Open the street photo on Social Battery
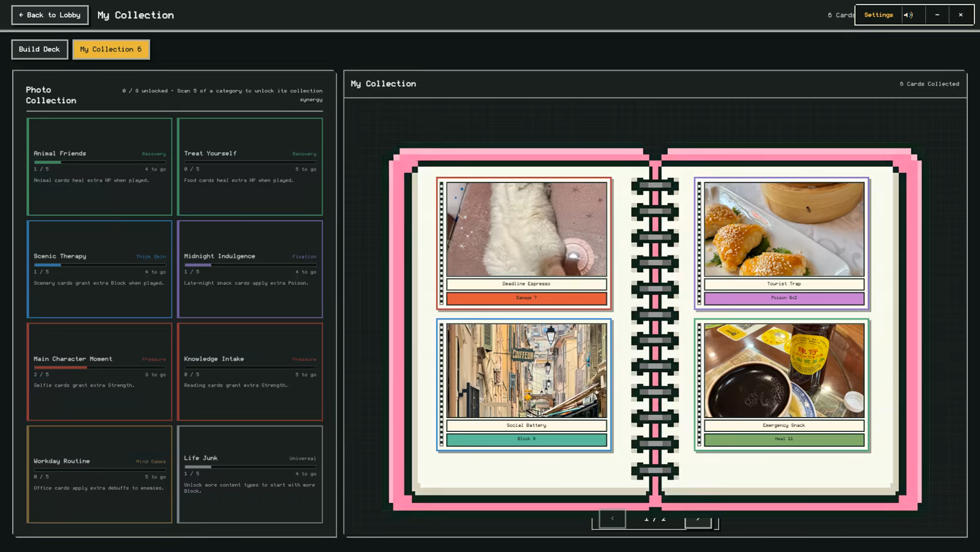980x552 pixels. [526, 371]
